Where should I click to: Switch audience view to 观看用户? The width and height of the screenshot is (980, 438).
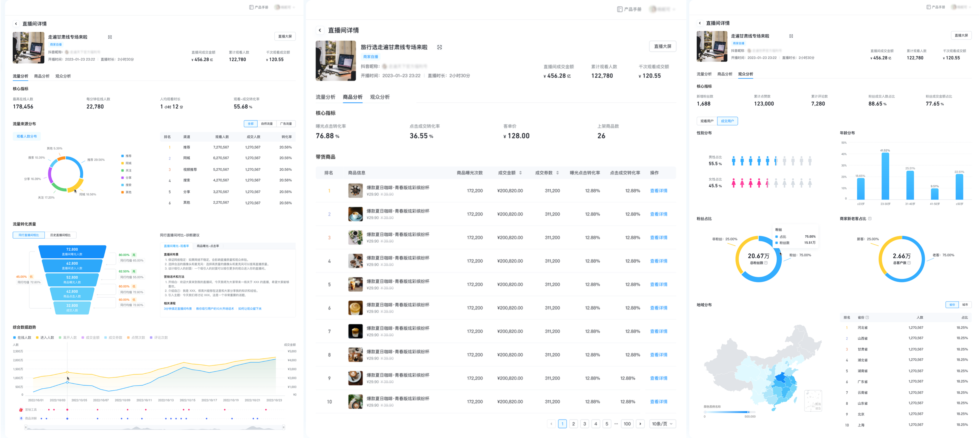click(707, 121)
